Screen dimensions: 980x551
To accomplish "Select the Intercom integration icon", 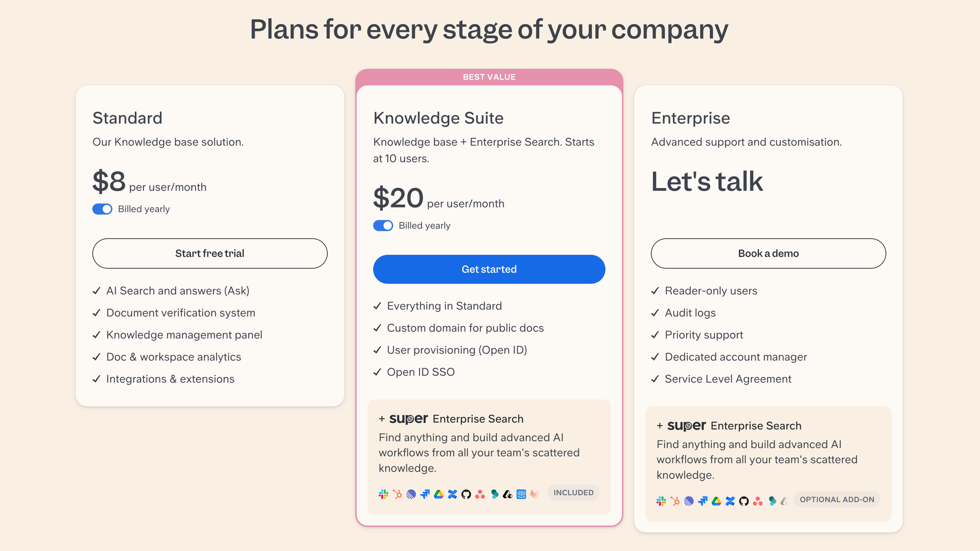I will tap(521, 493).
